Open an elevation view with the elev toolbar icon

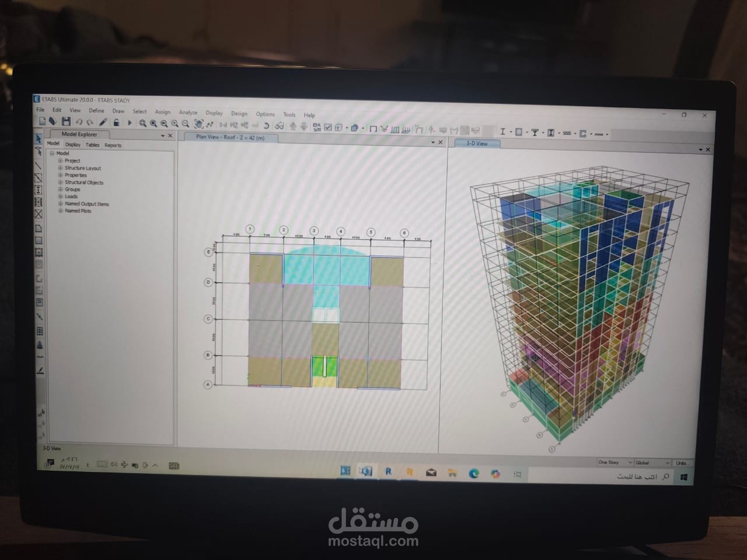244,123
